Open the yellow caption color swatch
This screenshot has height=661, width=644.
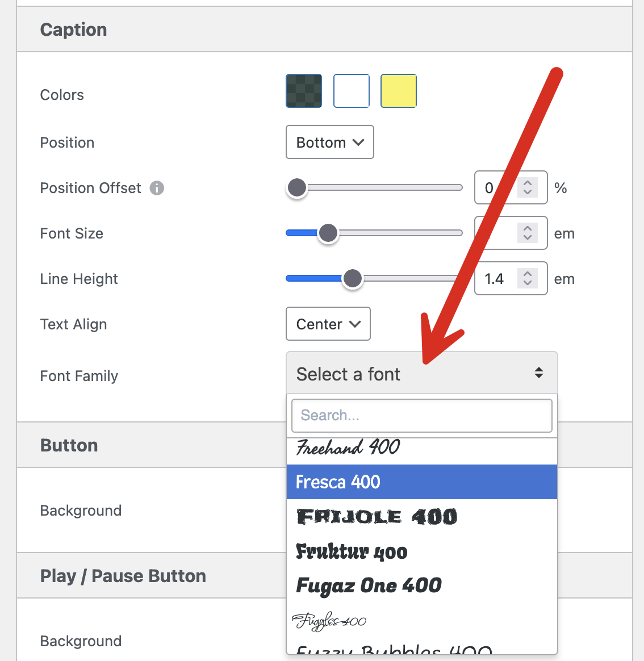coord(399,91)
